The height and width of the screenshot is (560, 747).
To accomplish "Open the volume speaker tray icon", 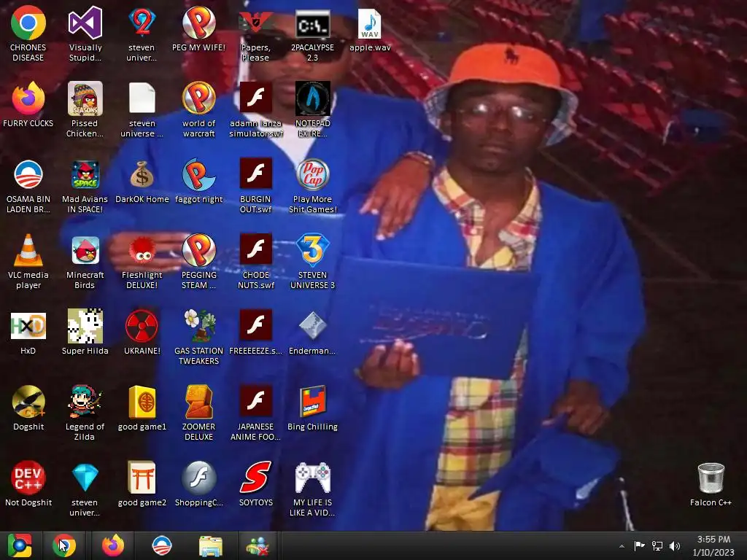I will click(x=675, y=545).
